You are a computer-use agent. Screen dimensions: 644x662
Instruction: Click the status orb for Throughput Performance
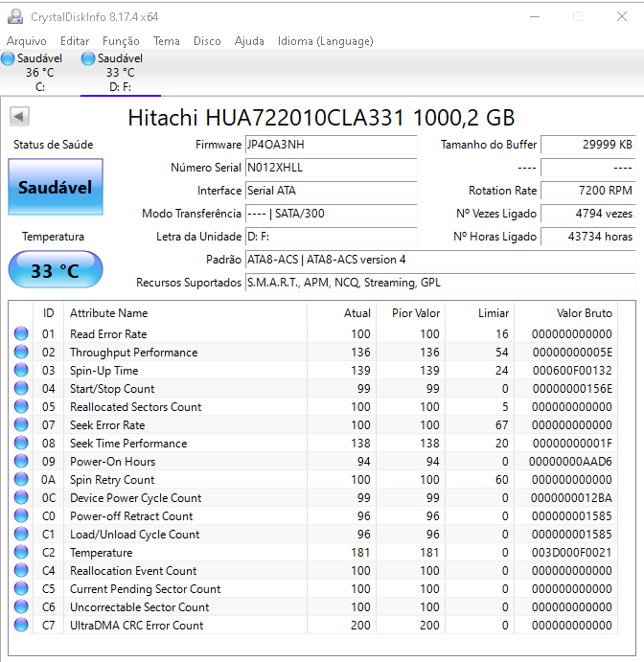point(21,352)
